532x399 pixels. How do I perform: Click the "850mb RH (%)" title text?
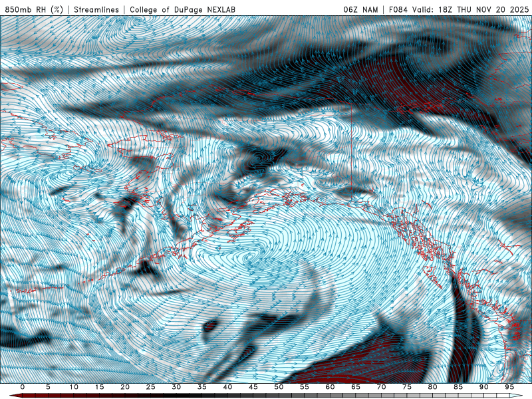(x=34, y=9)
